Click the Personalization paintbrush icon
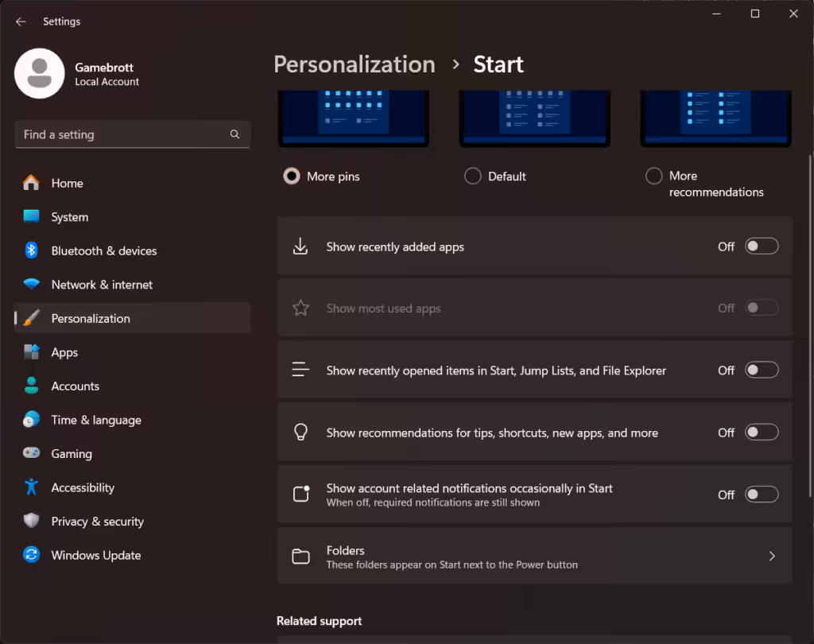 (x=31, y=318)
